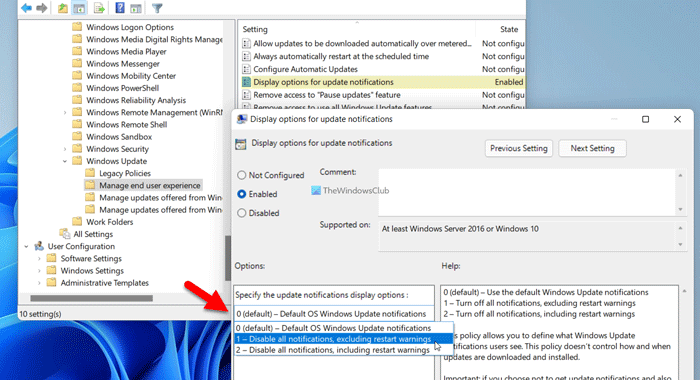Image resolution: width=700 pixels, height=380 pixels.
Task: Select the Windows Mobility Center folder
Action: 131,76
